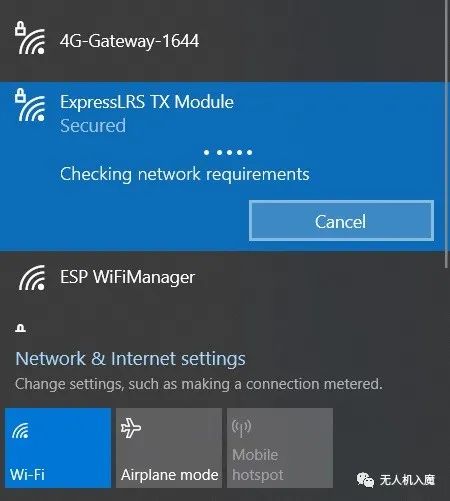Select the ESP WiFiManager network entry
This screenshot has height=501, width=450.
point(222,277)
